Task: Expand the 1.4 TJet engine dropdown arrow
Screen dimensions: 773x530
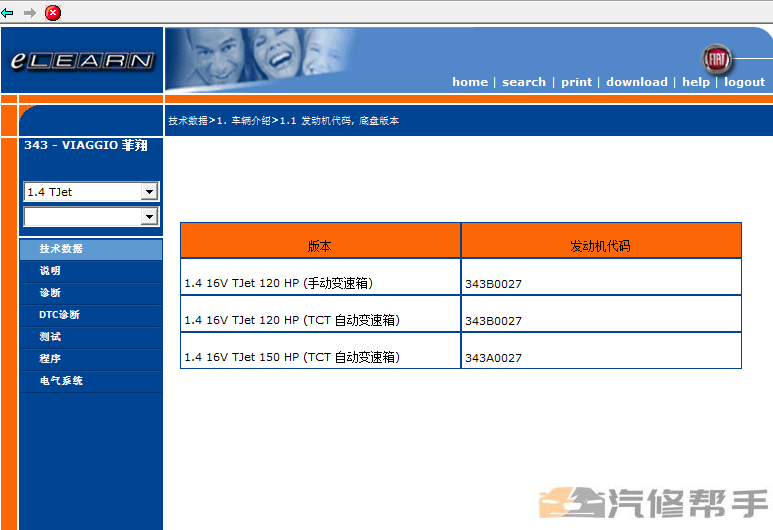Action: (x=149, y=192)
